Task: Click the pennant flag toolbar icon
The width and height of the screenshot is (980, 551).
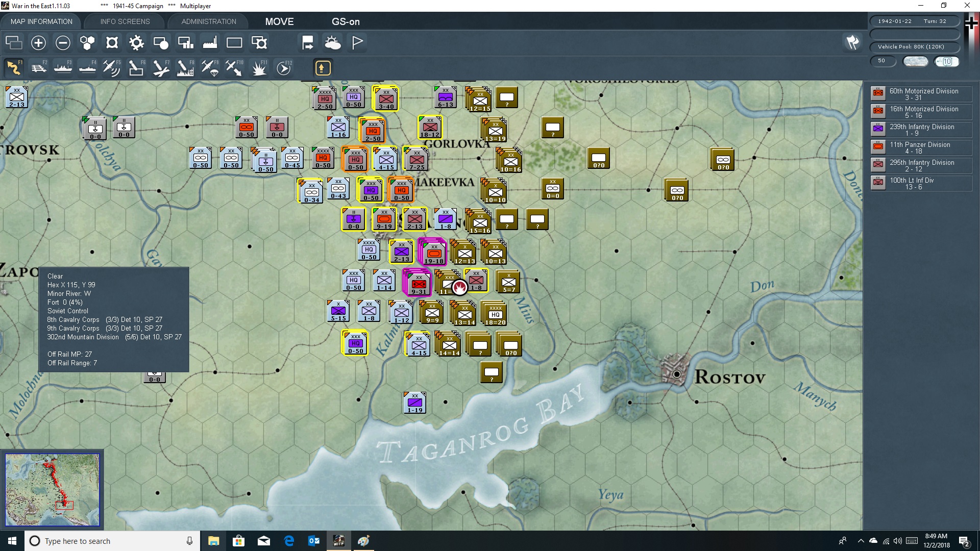Action: point(357,43)
